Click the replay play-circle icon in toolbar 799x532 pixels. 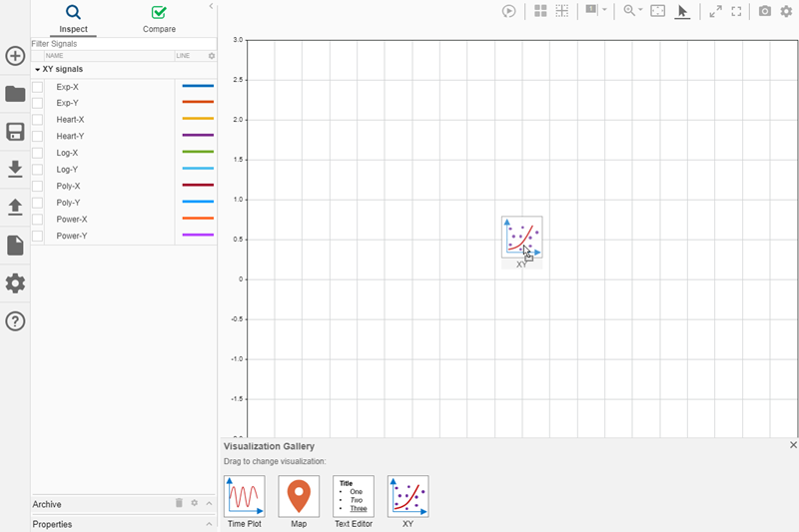[508, 11]
